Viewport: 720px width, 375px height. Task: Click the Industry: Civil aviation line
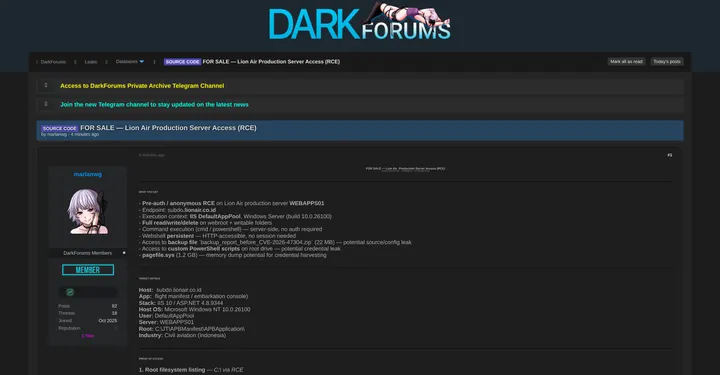[182, 336]
